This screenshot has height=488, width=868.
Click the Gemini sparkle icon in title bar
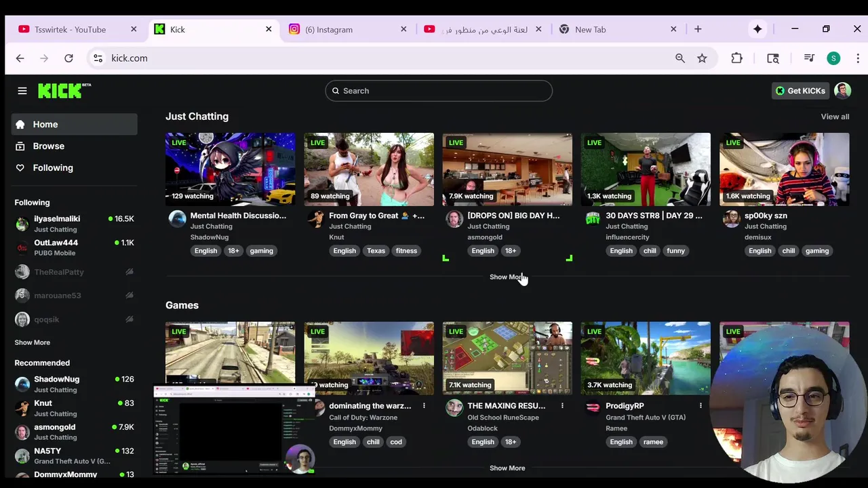click(x=757, y=29)
